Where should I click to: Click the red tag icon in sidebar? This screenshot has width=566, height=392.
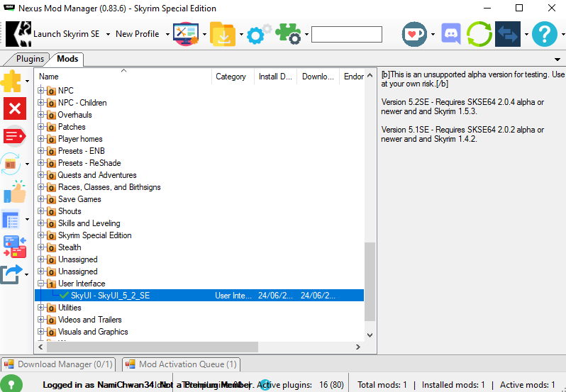coord(14,136)
